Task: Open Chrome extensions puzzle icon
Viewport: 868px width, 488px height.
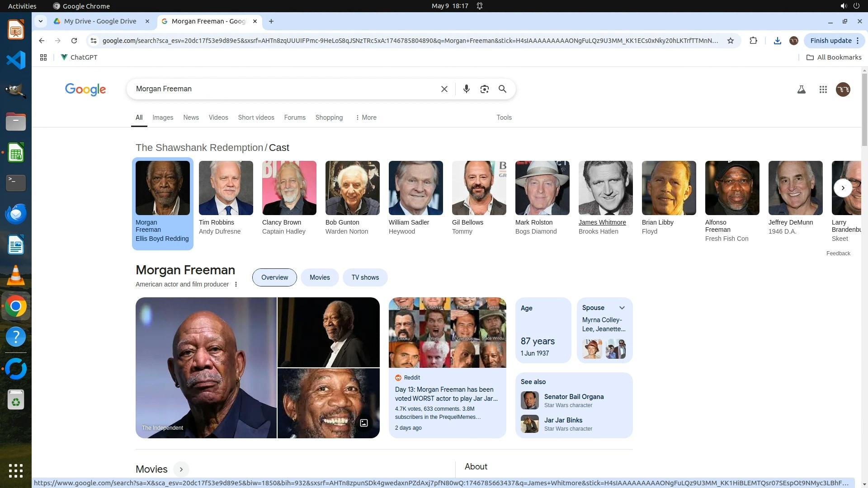Action: point(753,41)
